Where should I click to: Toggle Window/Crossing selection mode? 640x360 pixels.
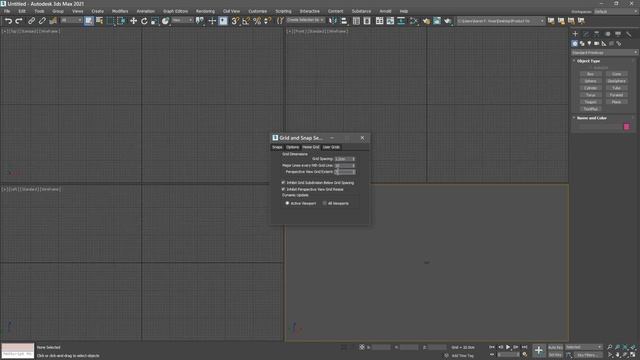(121, 21)
